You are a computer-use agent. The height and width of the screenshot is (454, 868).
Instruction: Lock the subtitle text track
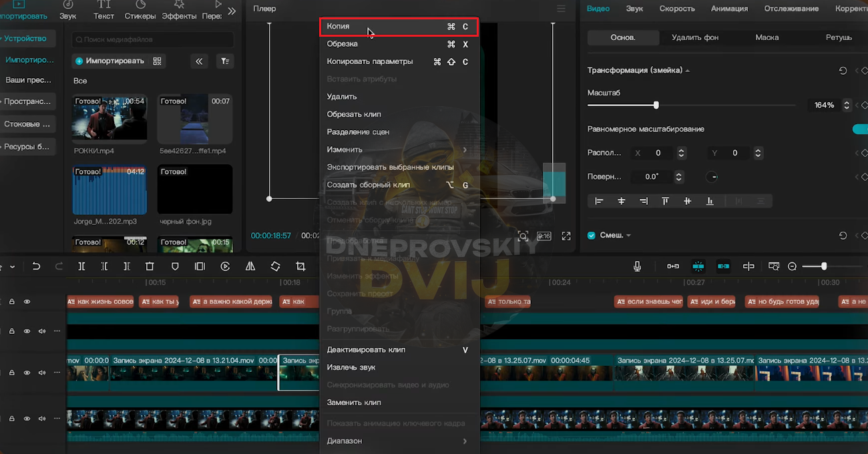coord(12,302)
